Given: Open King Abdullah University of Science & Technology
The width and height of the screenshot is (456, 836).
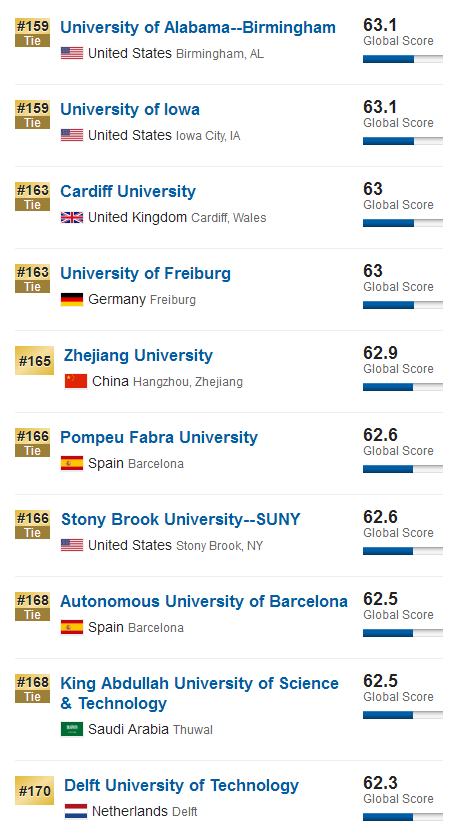Looking at the screenshot, I should pyautogui.click(x=199, y=693).
